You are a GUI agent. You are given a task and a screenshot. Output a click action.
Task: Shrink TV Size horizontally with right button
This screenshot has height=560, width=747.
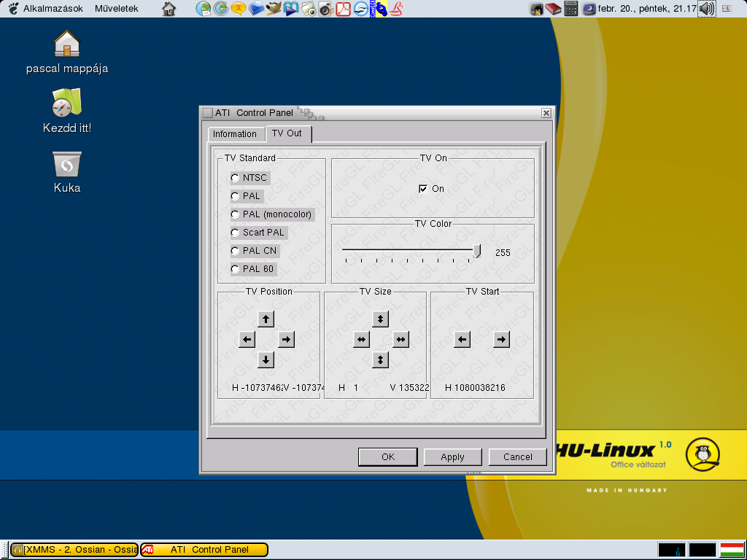pyautogui.click(x=400, y=339)
